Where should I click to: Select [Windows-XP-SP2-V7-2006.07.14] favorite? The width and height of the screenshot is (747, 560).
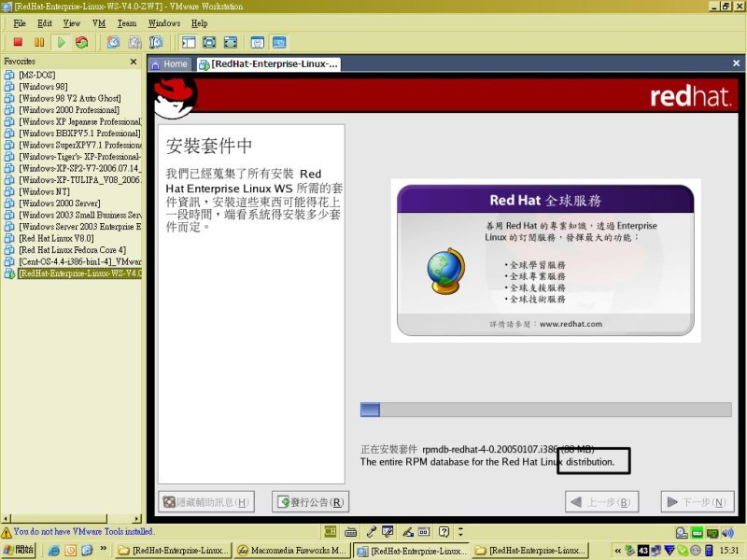pyautogui.click(x=73, y=168)
